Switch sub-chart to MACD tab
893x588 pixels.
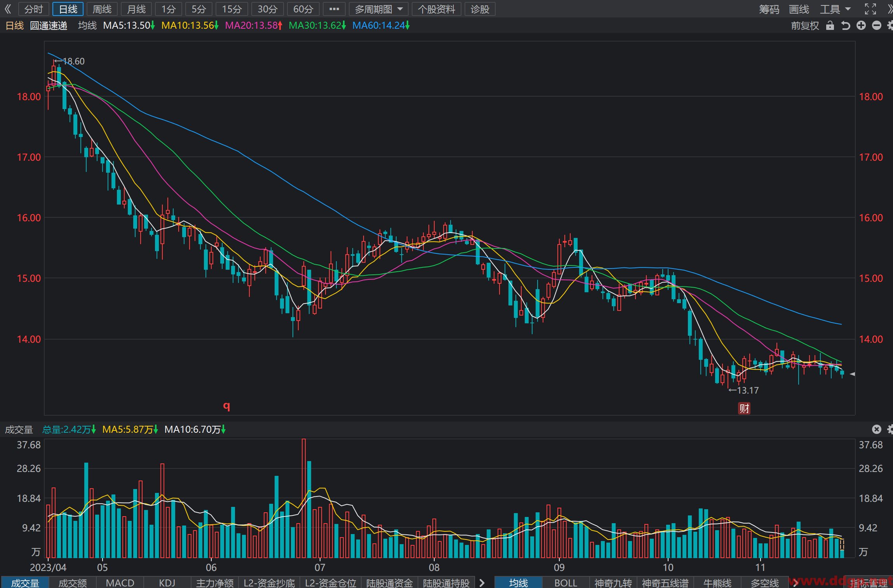point(120,583)
